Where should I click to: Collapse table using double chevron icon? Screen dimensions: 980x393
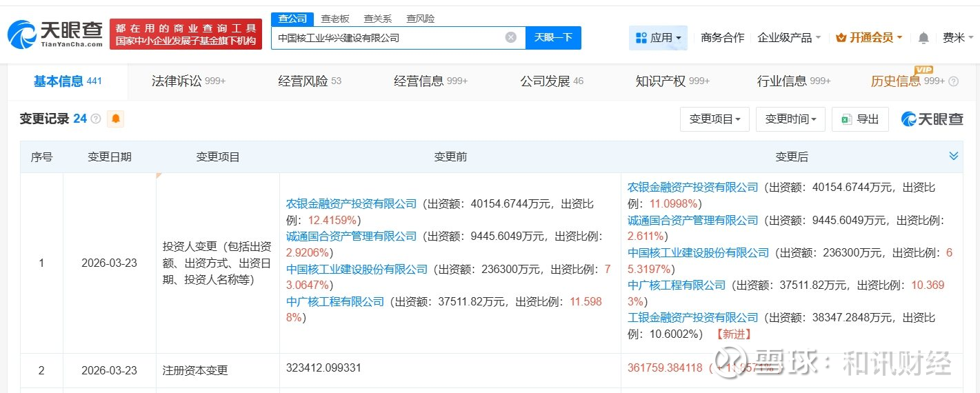point(953,157)
